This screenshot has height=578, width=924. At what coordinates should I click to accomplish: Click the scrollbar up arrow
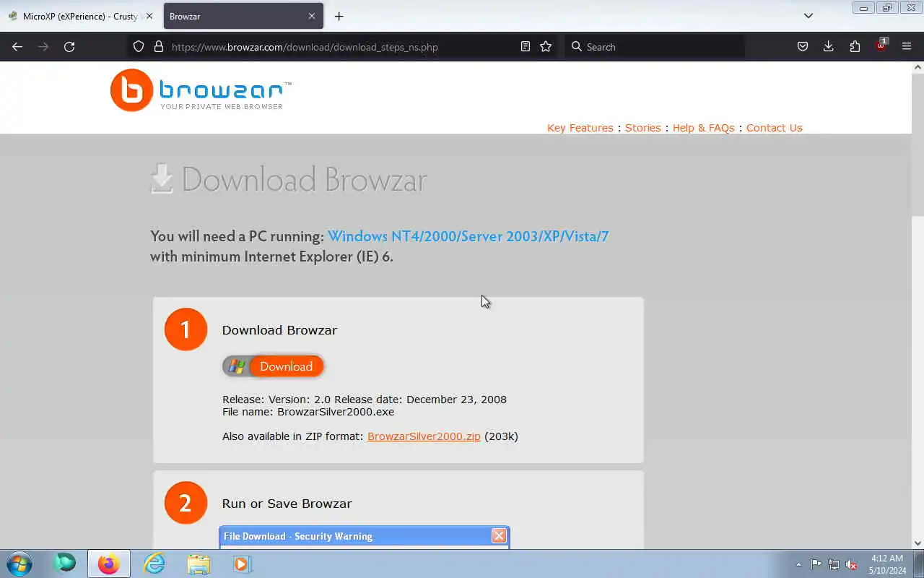[918, 67]
